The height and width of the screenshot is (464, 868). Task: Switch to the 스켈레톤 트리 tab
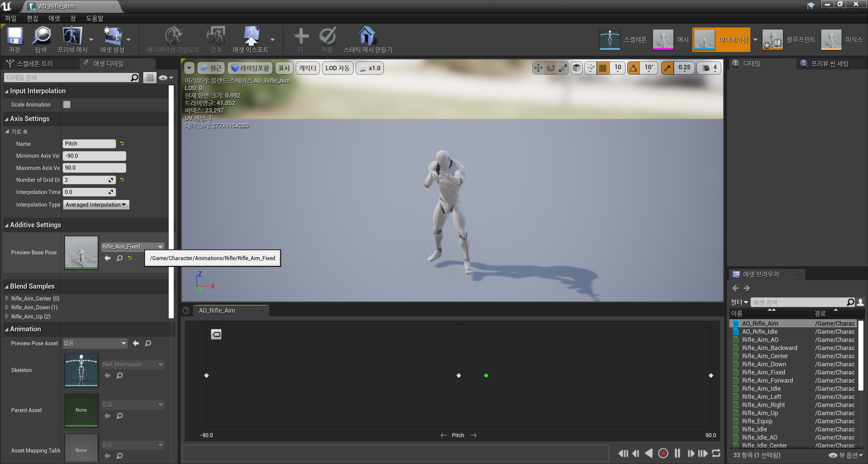click(35, 64)
